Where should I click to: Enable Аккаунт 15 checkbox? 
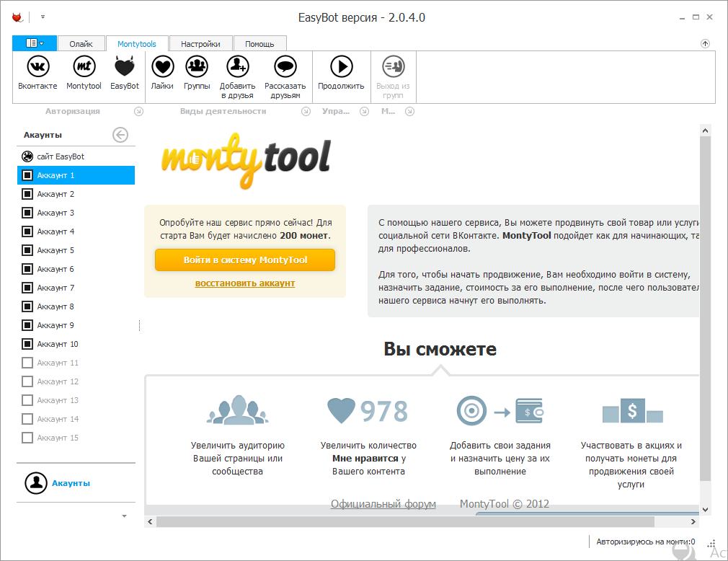click(x=27, y=438)
